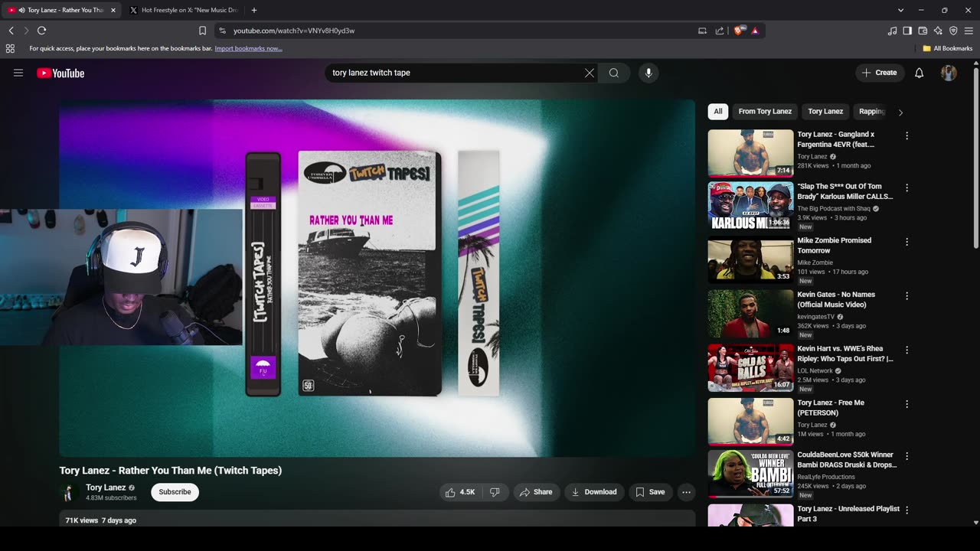Screen dimensions: 980x551
Task: Select the Tory Lanez filter chip
Action: (x=825, y=112)
